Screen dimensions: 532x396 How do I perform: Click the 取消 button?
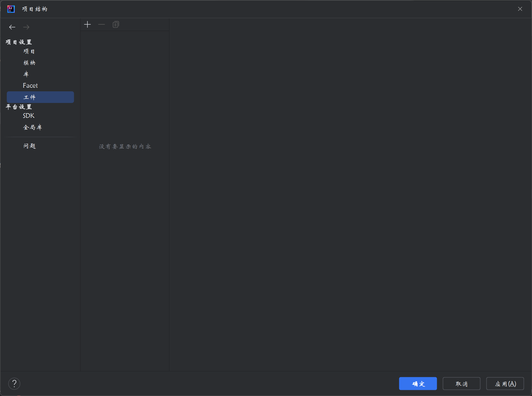point(461,384)
